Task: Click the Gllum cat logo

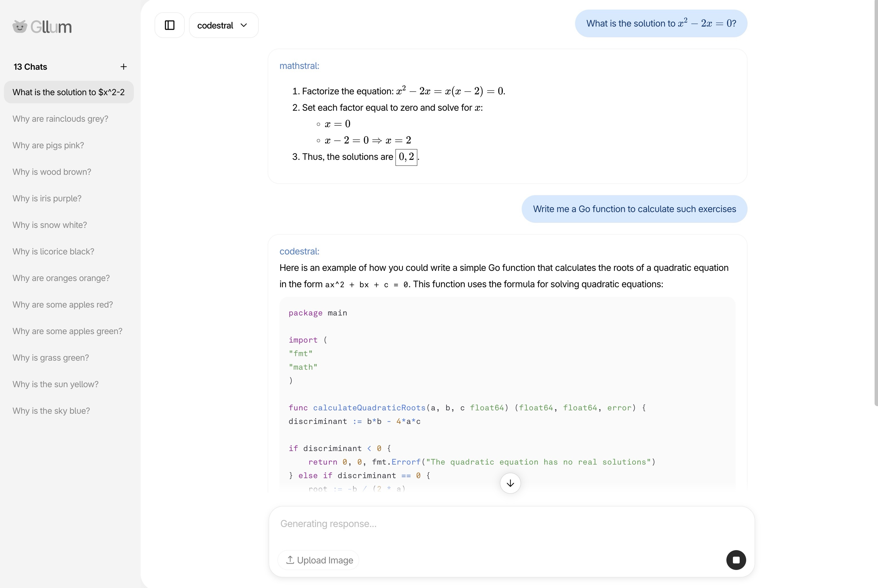Action: tap(20, 27)
